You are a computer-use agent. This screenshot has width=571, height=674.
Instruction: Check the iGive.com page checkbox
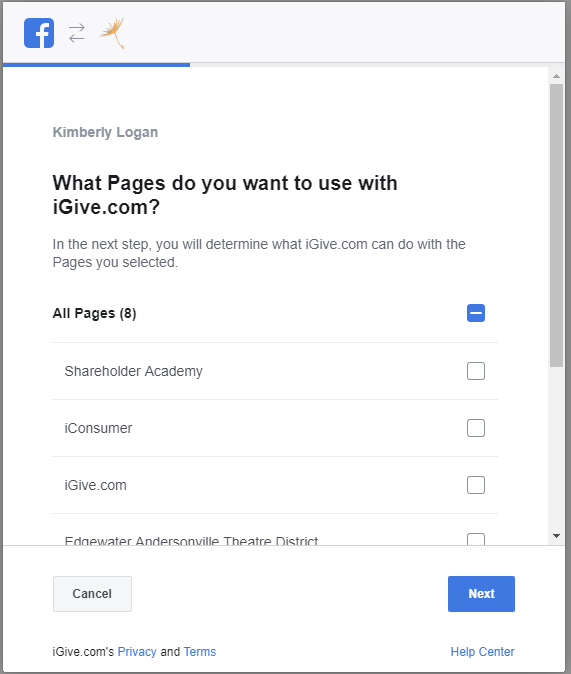click(476, 485)
